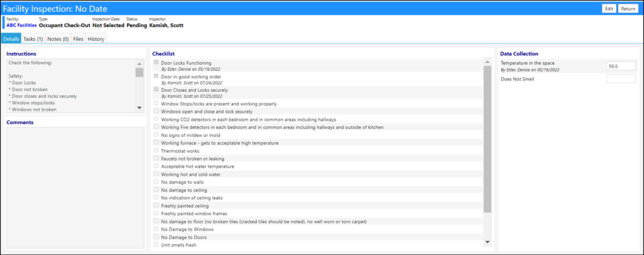
Task: Click Checklist scrollbar down arrow
Action: [x=487, y=242]
